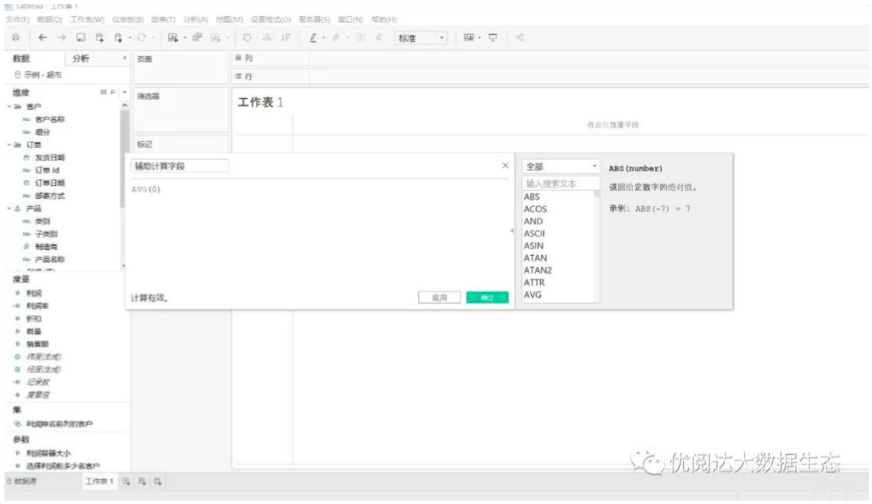
Task: Click the back (undo) arrow in toolbar
Action: (x=43, y=38)
